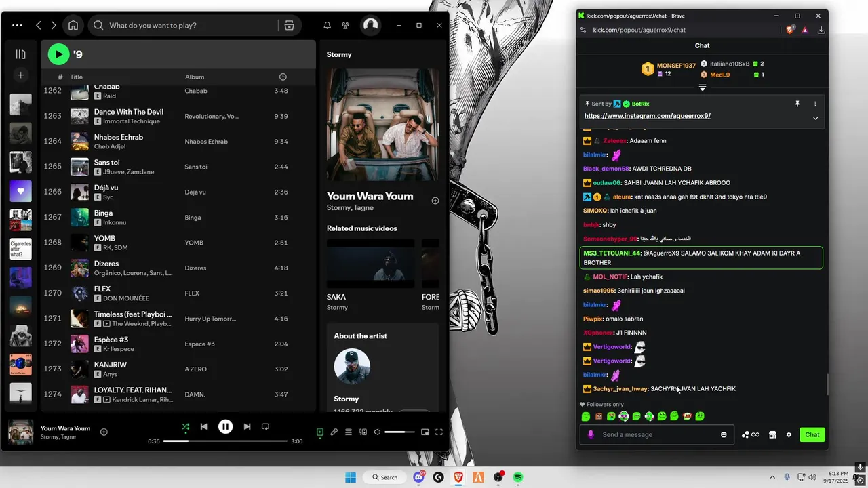Viewport: 868px width, 488px height.
Task: Toggle shuffle in Spotify player
Action: (x=185, y=426)
